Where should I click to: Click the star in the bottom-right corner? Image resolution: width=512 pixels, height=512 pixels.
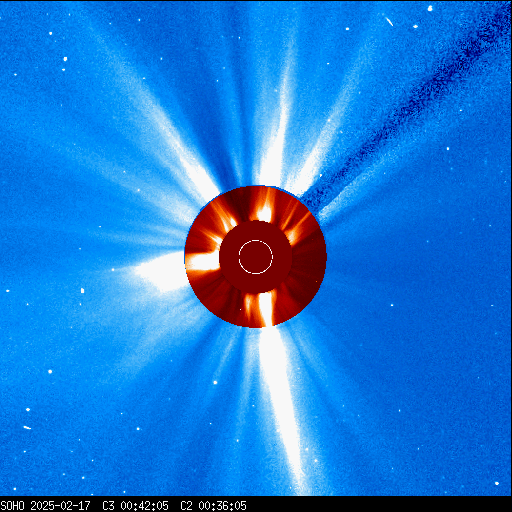497,483
